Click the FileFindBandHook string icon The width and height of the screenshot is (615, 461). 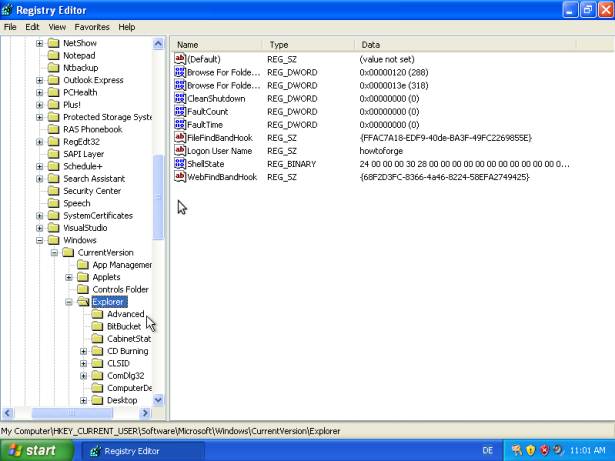tap(180, 137)
